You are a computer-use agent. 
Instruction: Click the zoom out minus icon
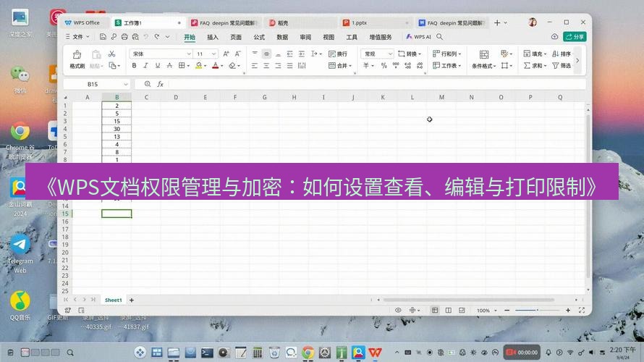[x=507, y=310]
